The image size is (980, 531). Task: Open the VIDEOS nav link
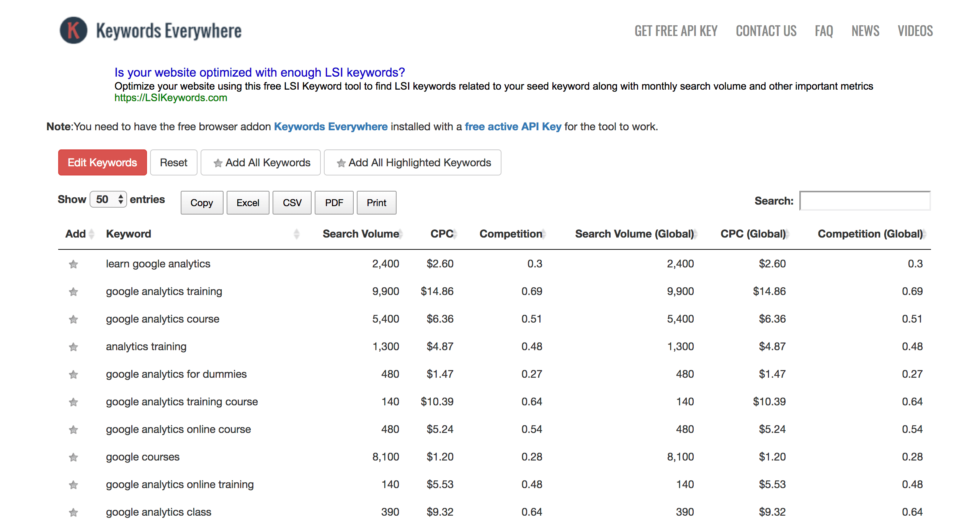[x=915, y=31]
